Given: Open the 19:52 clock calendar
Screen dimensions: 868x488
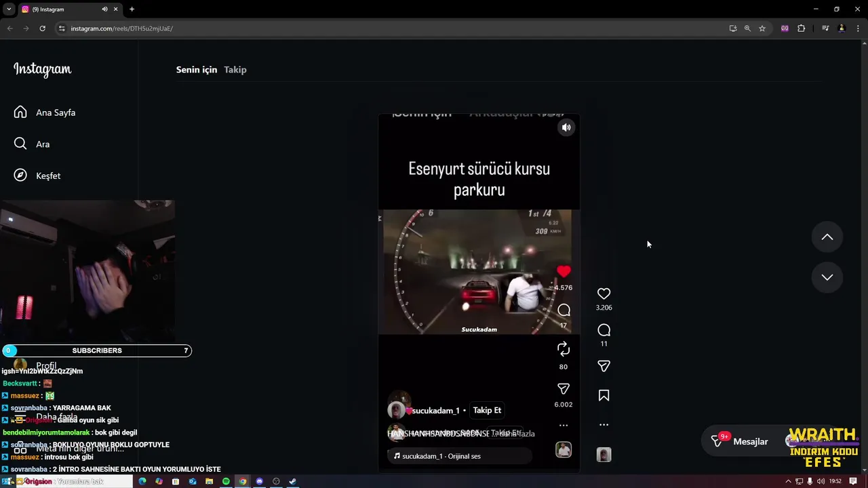Looking at the screenshot, I should coord(835,481).
